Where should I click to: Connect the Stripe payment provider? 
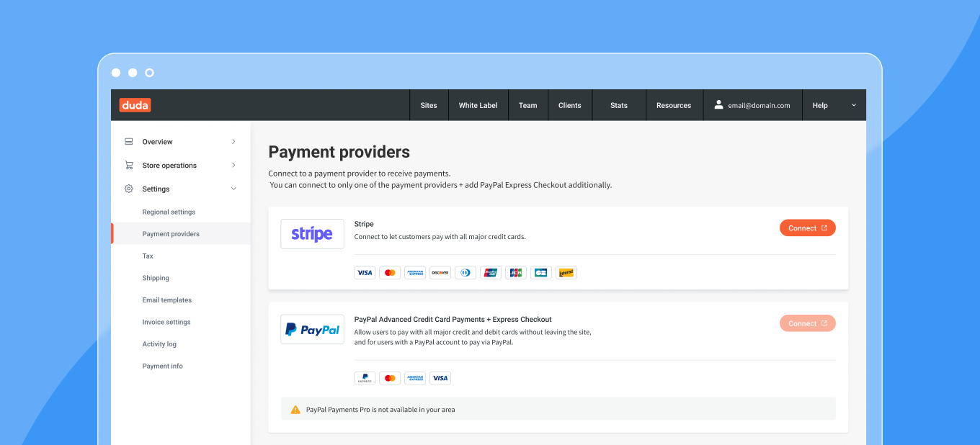808,228
